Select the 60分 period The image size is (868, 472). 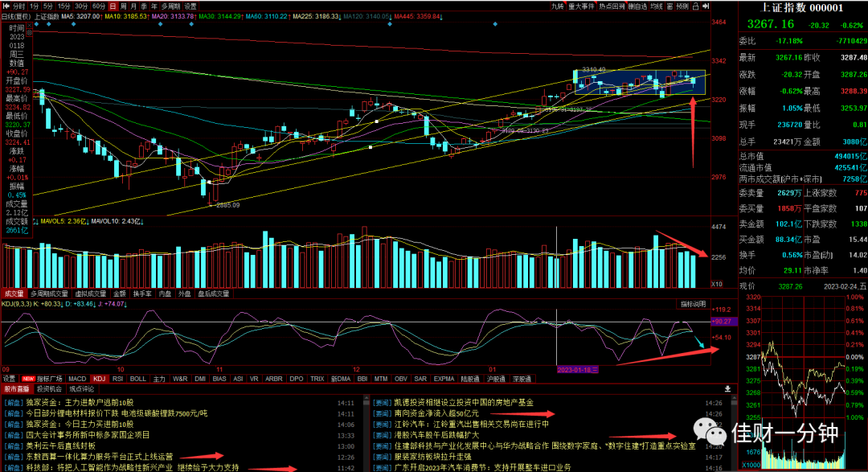[99, 6]
